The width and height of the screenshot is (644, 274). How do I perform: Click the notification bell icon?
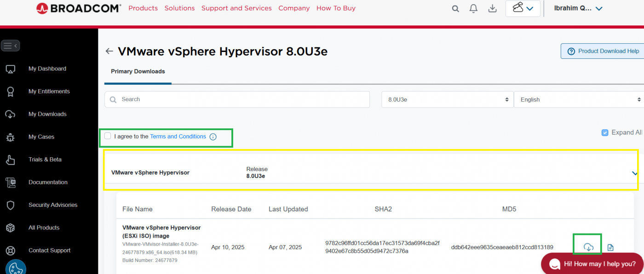pos(473,8)
